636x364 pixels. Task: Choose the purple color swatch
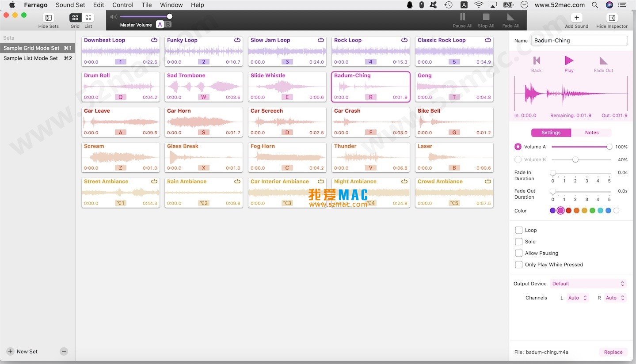point(552,211)
